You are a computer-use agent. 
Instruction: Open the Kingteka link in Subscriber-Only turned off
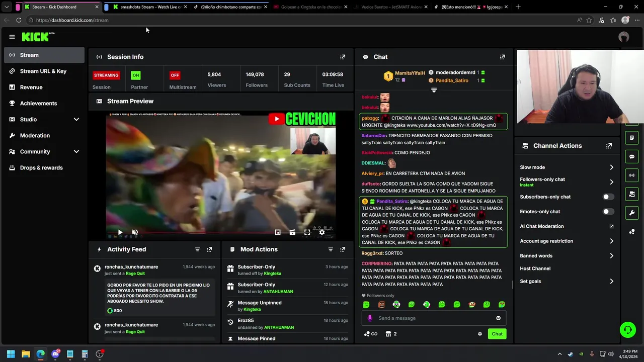coord(272,274)
